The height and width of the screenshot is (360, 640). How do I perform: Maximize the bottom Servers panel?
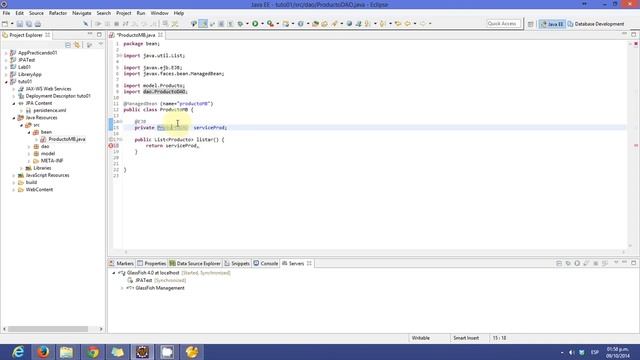pyautogui.click(x=633, y=262)
